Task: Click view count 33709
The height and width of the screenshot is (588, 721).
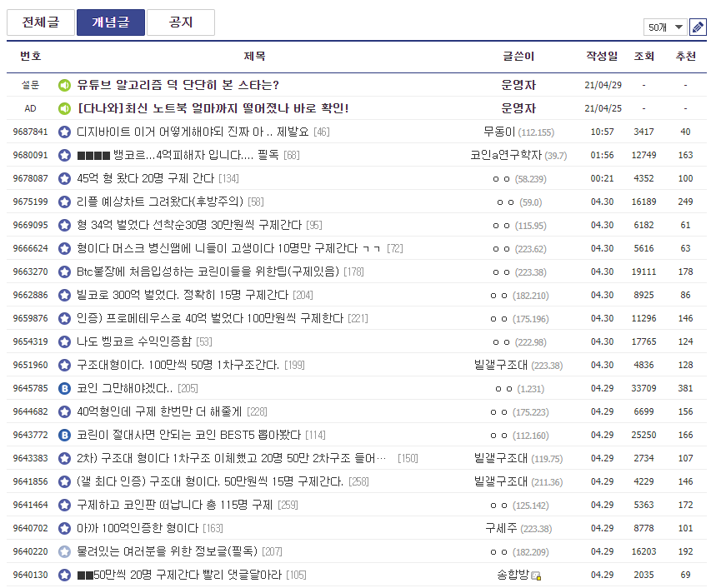Action: (643, 389)
